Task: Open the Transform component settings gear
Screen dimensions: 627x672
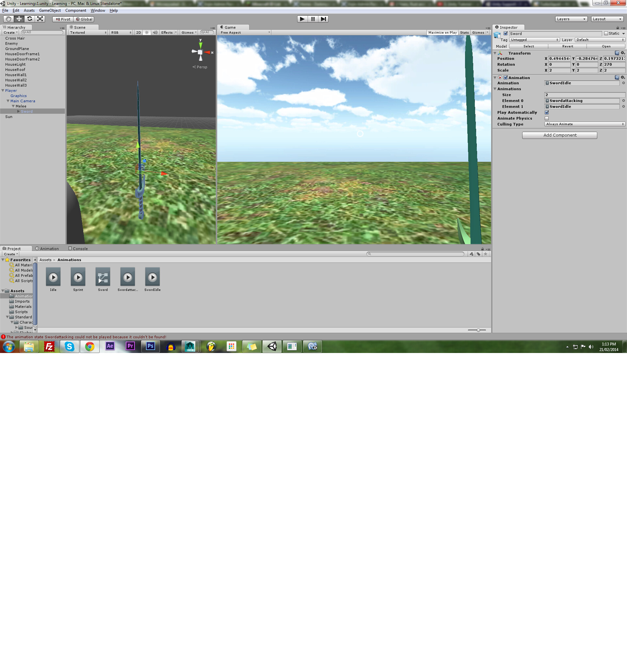Action: pyautogui.click(x=623, y=53)
